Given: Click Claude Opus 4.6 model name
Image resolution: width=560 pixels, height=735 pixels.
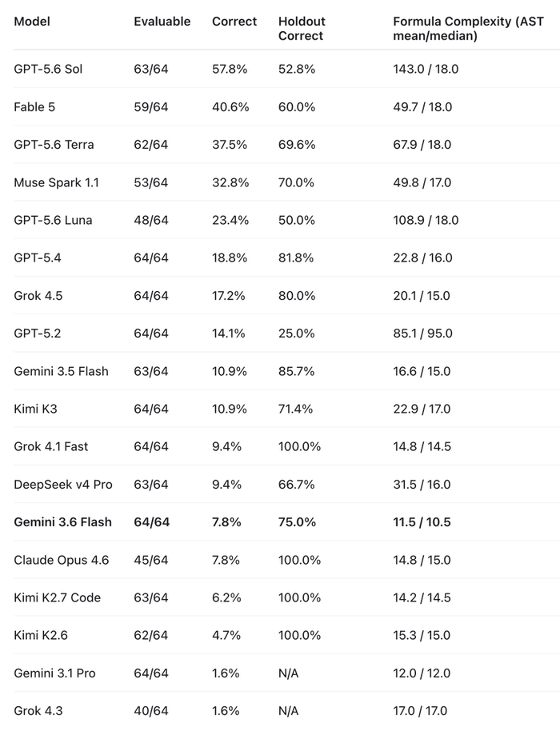Looking at the screenshot, I should pyautogui.click(x=62, y=560).
